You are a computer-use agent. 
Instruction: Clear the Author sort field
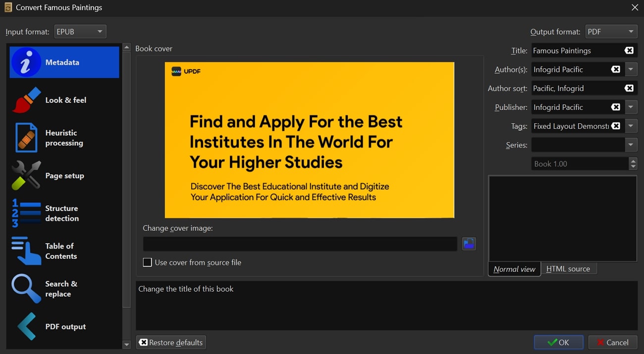pos(629,88)
